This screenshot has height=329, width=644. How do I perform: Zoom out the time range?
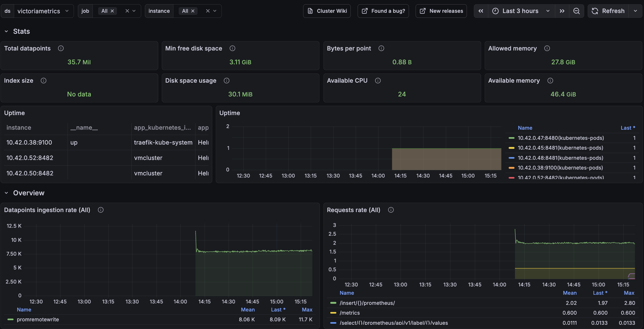click(x=576, y=11)
